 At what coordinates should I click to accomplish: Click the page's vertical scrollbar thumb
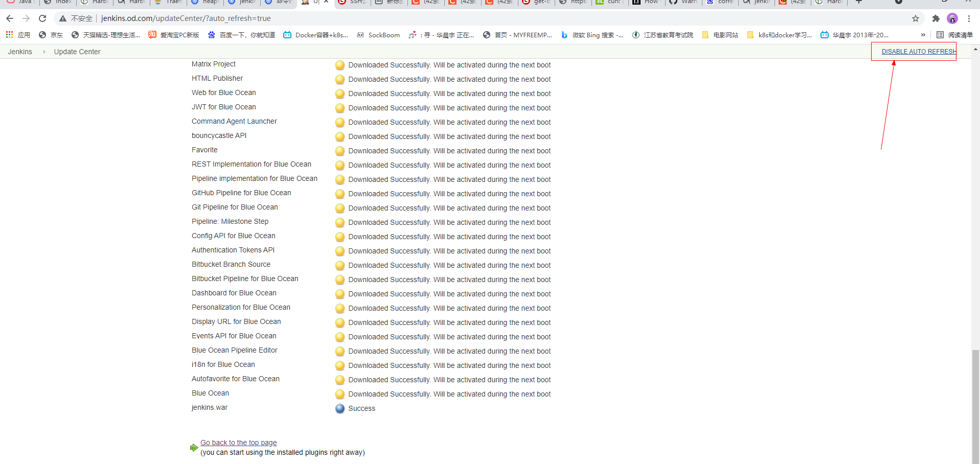tap(975, 406)
